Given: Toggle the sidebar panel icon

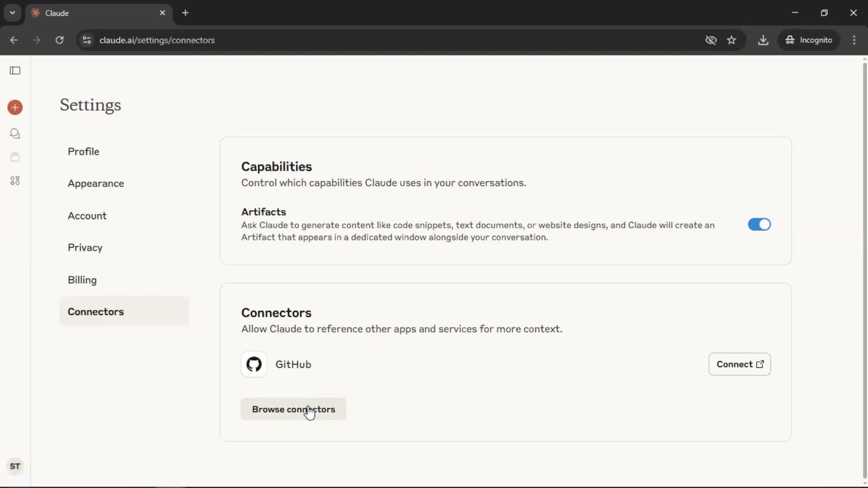Looking at the screenshot, I should 15,70.
